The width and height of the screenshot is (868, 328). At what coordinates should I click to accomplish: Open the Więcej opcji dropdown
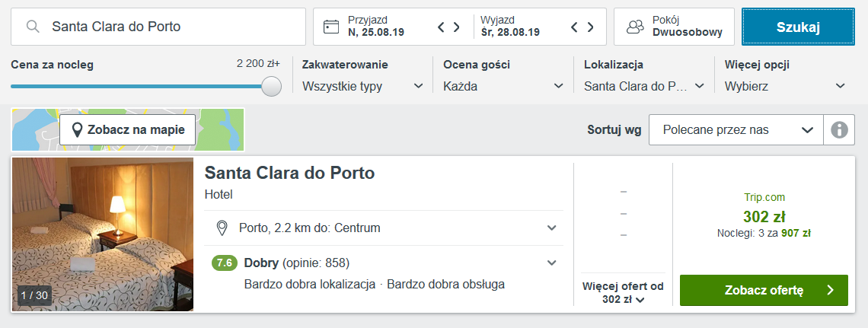[x=786, y=86]
